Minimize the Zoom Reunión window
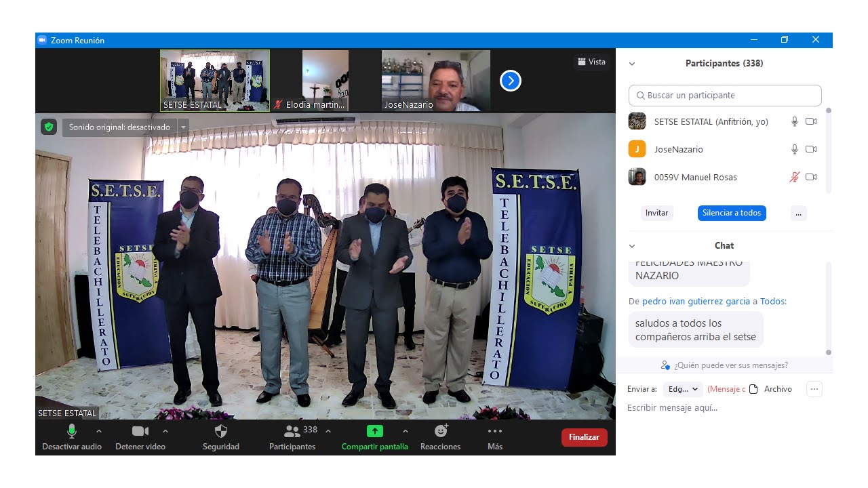This screenshot has height=488, width=868. (x=753, y=40)
